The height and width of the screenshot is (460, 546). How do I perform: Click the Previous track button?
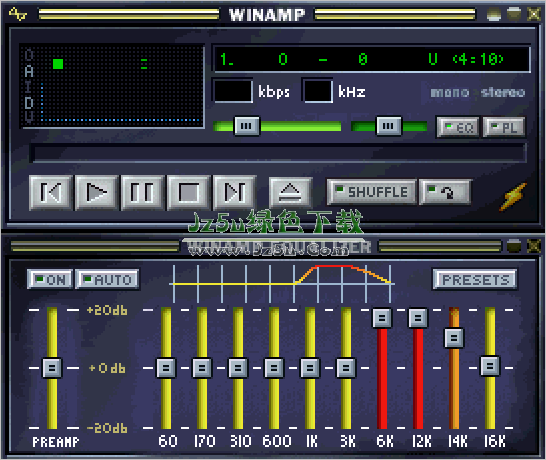[51, 193]
